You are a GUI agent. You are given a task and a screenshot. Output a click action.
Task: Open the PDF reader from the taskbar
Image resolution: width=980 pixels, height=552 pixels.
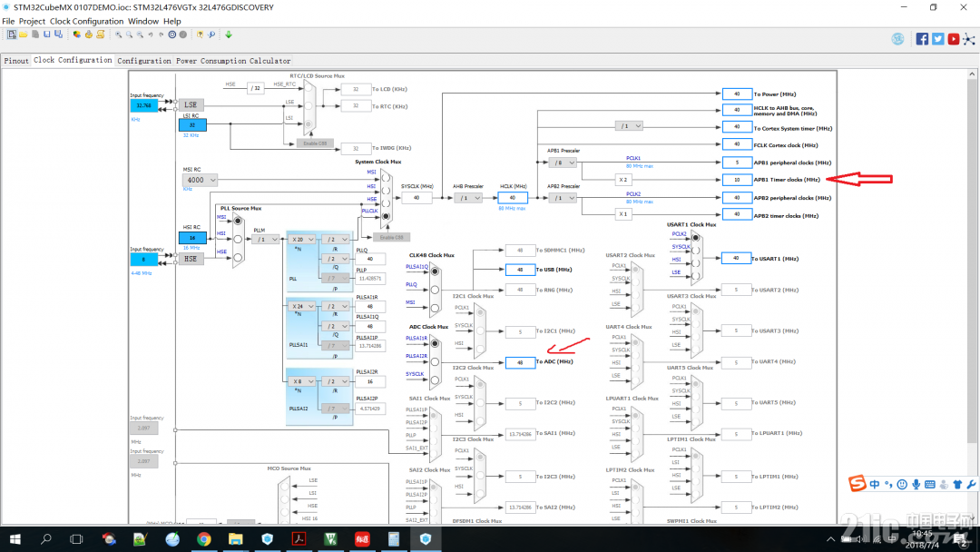(x=299, y=539)
